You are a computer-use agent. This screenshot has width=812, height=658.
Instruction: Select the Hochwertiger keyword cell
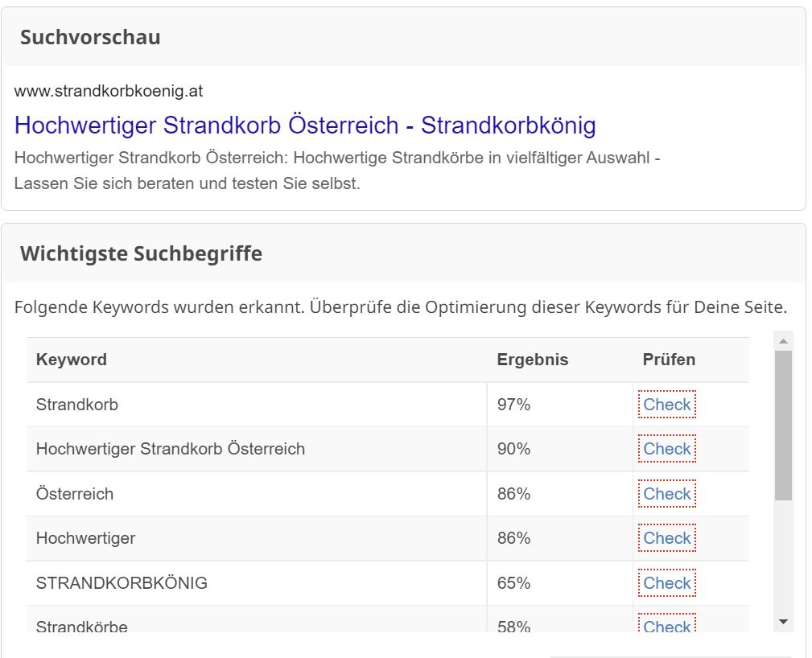point(257,538)
